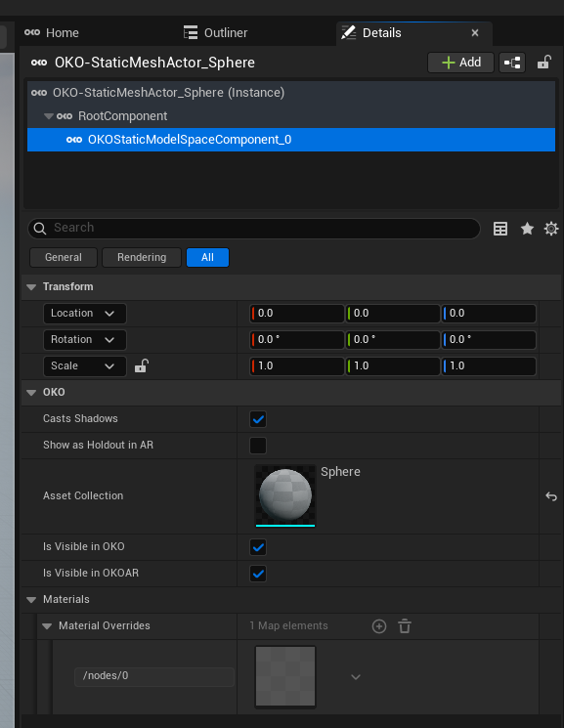Viewport: 564px width, 728px height.
Task: Focus the details Search field
Action: click(254, 229)
